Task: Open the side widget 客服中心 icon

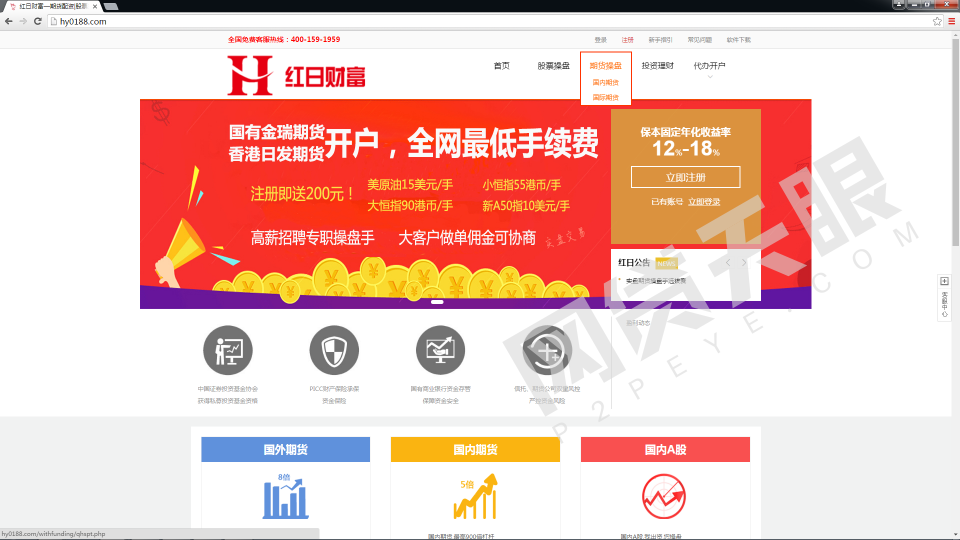Action: pos(944,281)
